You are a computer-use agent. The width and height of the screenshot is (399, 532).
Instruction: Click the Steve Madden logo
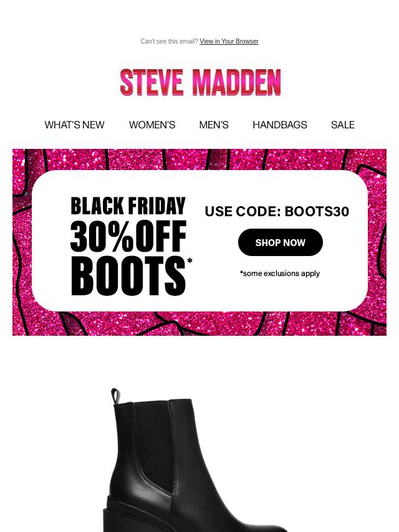[x=200, y=82]
